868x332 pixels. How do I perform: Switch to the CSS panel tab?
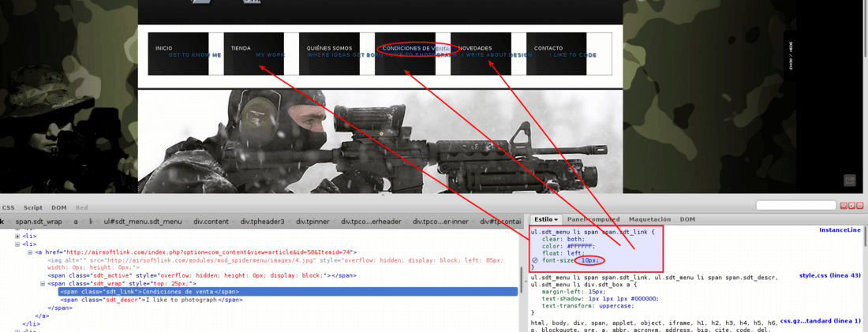point(9,208)
